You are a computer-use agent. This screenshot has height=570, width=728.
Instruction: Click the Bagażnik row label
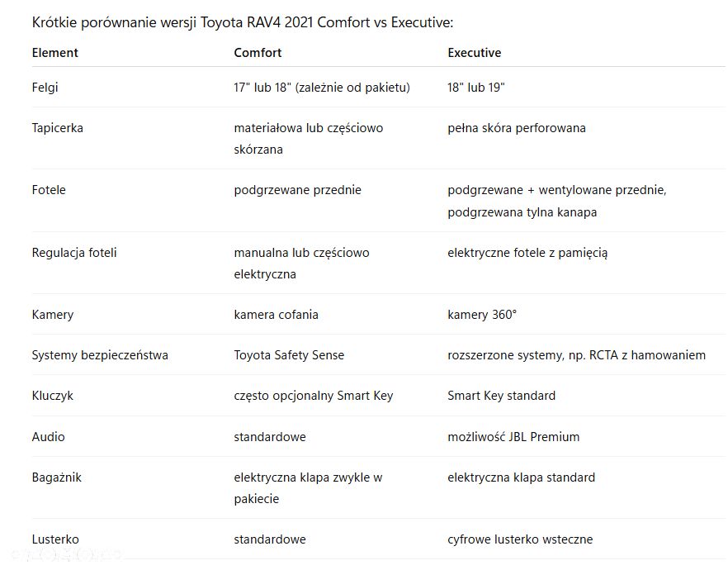point(57,477)
